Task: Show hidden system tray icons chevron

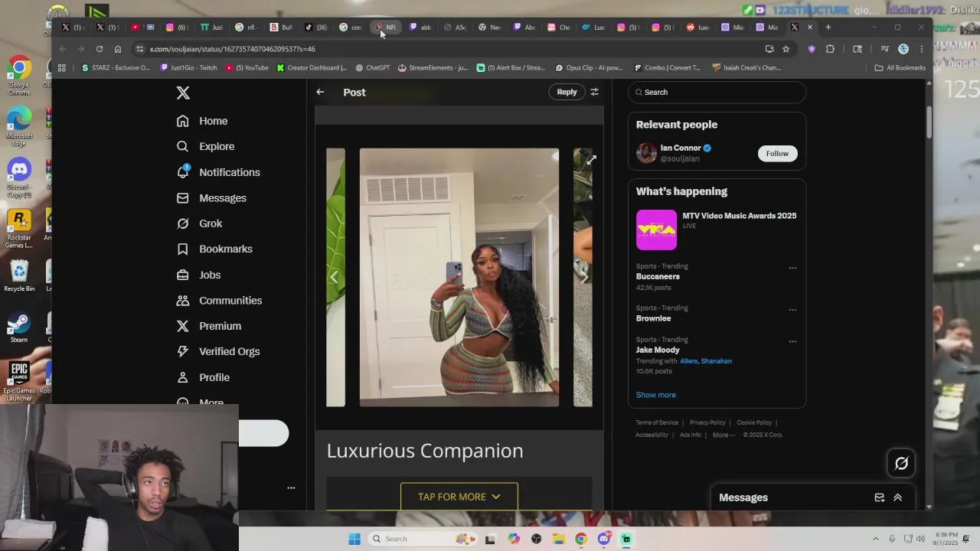Action: 876,539
